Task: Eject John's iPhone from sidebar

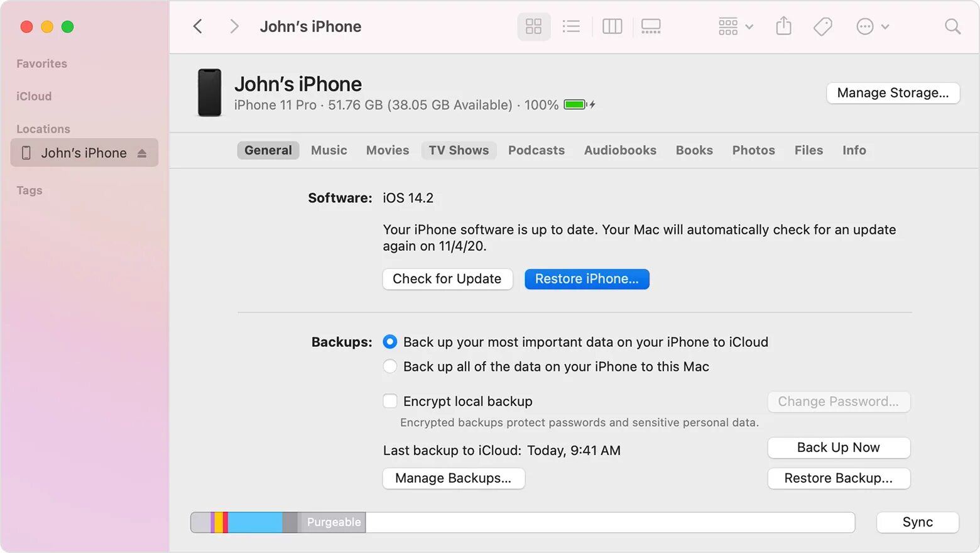Action: click(x=142, y=153)
